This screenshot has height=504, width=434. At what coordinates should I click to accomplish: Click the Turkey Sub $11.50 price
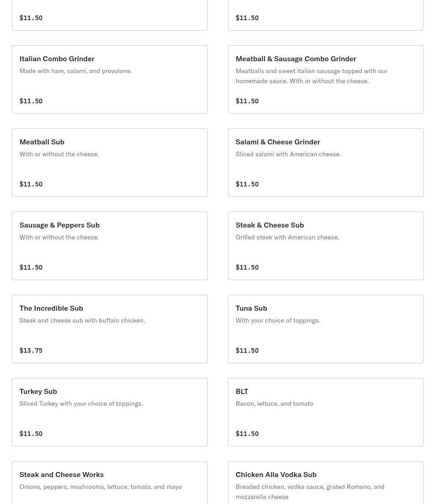pyautogui.click(x=31, y=434)
